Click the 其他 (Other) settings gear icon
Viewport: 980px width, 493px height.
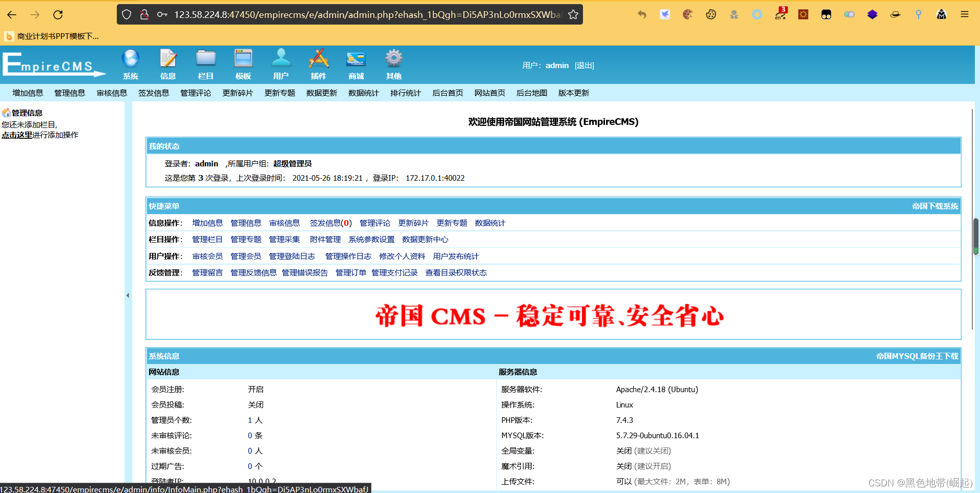point(393,60)
